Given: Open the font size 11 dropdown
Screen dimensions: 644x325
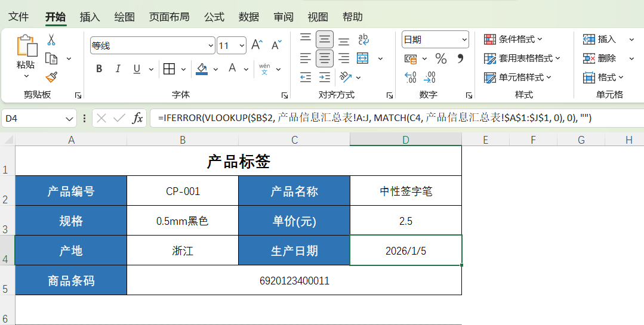Looking at the screenshot, I should 242,45.
